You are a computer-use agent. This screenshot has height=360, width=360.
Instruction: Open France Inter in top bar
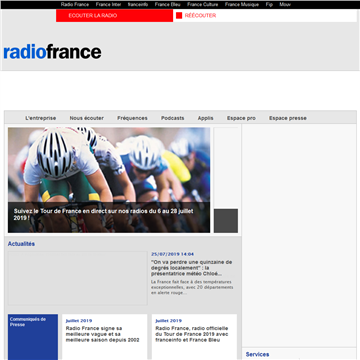(108, 5)
